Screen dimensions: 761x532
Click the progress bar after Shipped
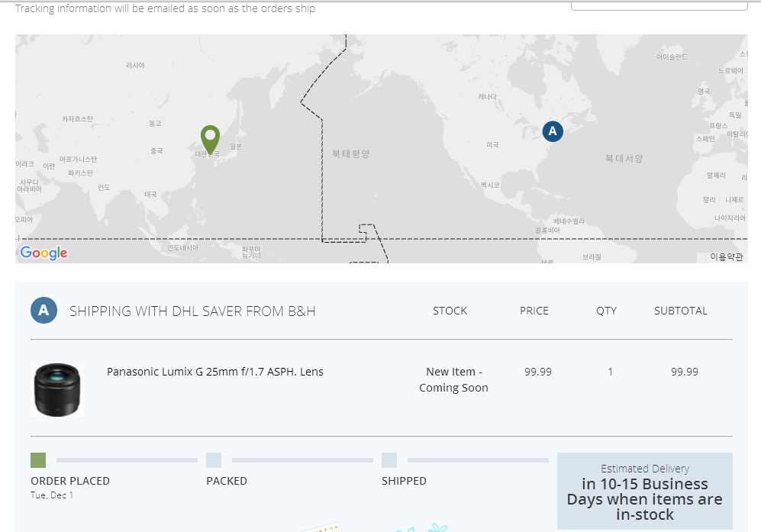pyautogui.click(x=478, y=460)
